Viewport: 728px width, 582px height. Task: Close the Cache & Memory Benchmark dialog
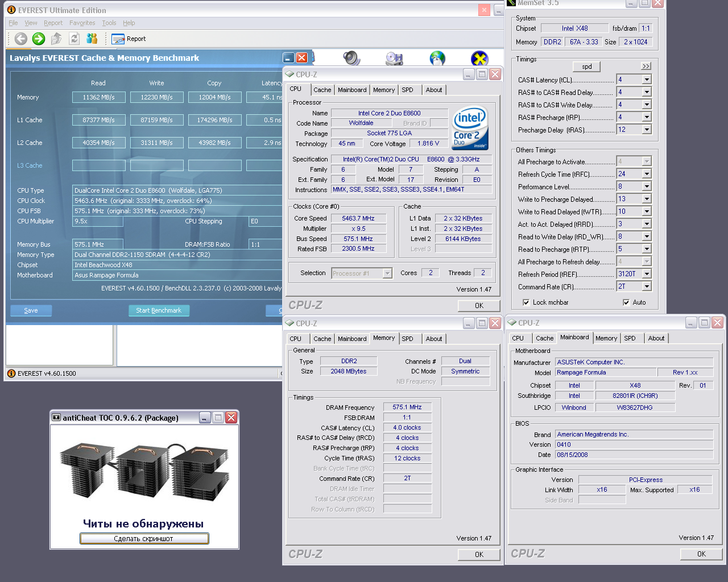(302, 58)
